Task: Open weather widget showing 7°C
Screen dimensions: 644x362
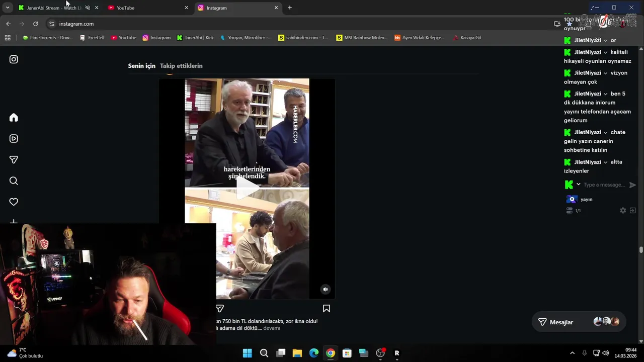Action: (x=25, y=353)
